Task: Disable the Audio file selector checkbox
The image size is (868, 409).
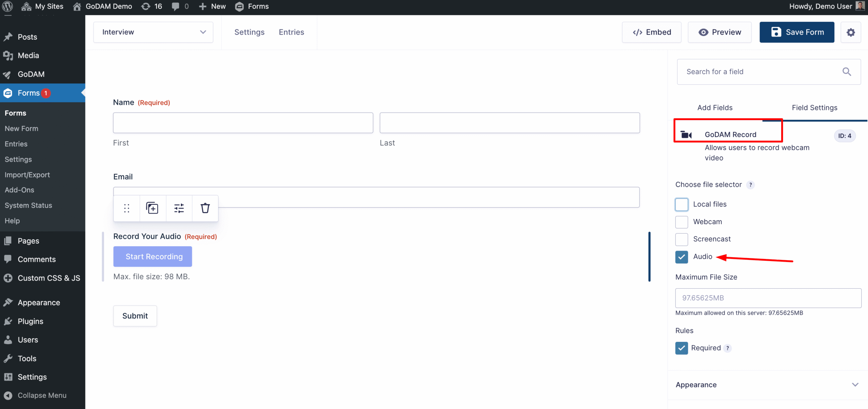Action: point(682,257)
